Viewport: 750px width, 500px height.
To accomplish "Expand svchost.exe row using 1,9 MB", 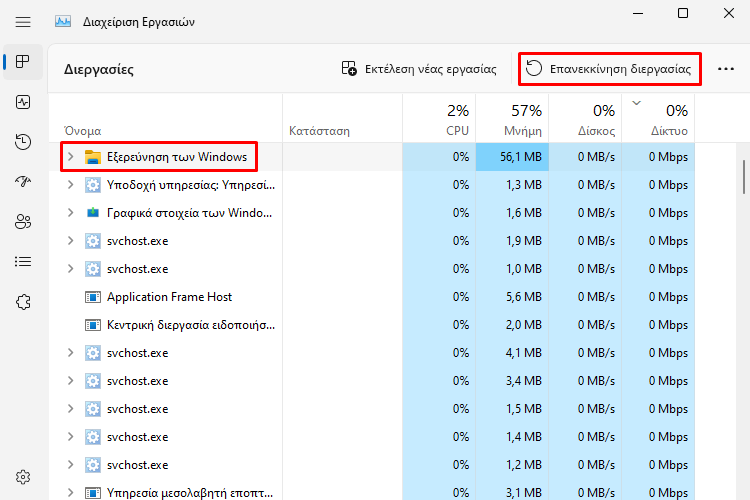I will tap(70, 241).
